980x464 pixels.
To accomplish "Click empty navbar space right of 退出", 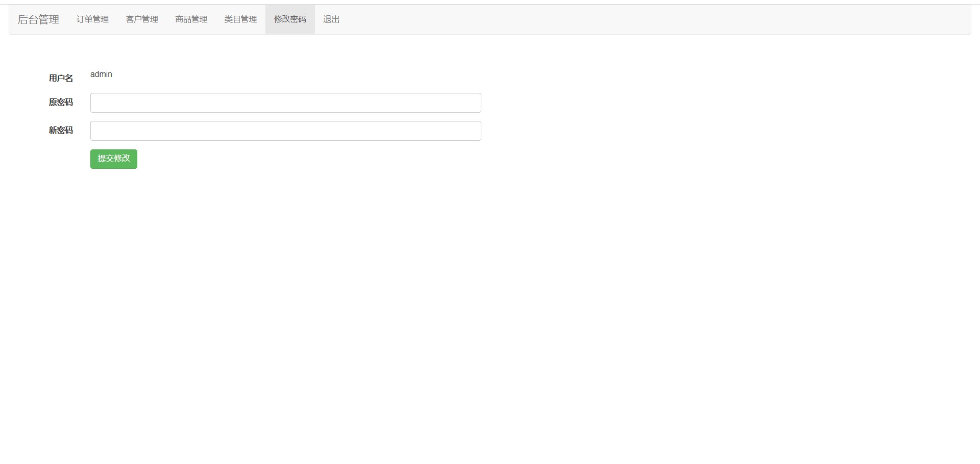I will (x=612, y=19).
